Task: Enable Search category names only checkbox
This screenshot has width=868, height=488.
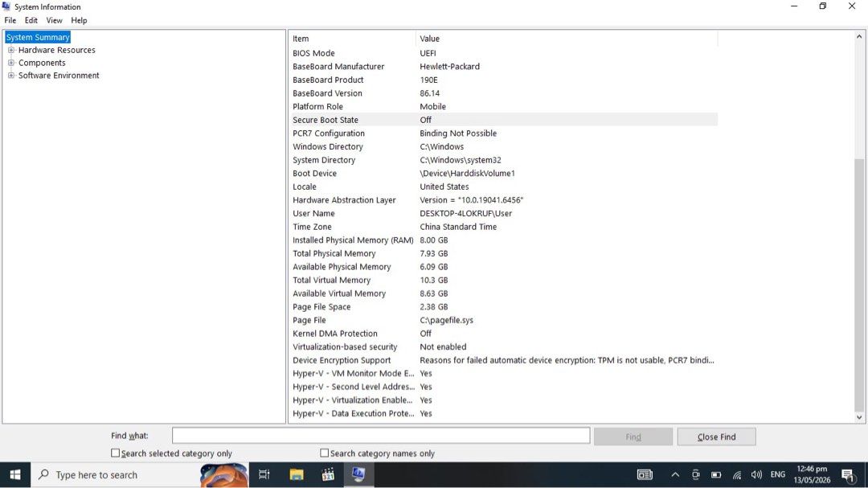Action: [x=325, y=453]
